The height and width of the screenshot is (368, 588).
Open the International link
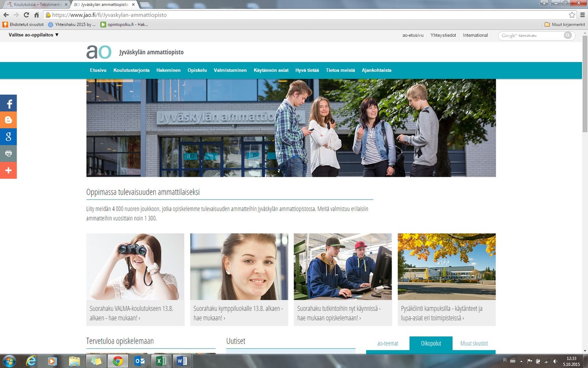point(475,35)
